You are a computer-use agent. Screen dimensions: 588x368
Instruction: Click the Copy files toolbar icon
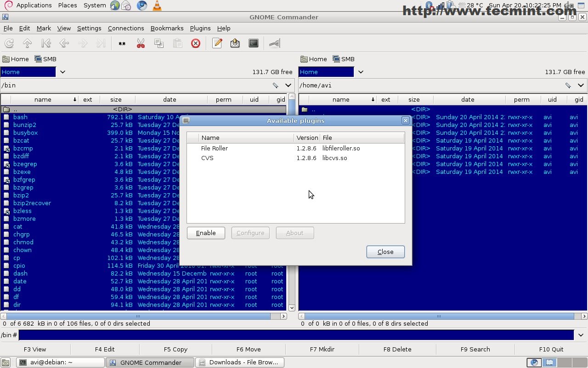coord(159,43)
